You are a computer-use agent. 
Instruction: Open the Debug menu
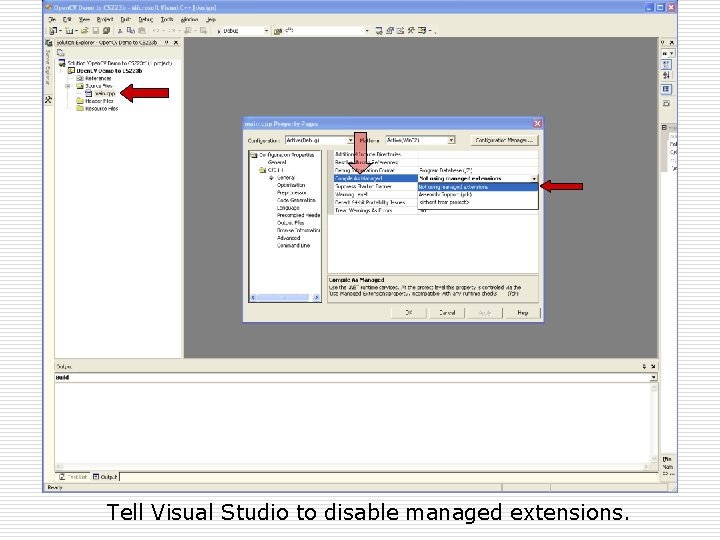pos(146,19)
